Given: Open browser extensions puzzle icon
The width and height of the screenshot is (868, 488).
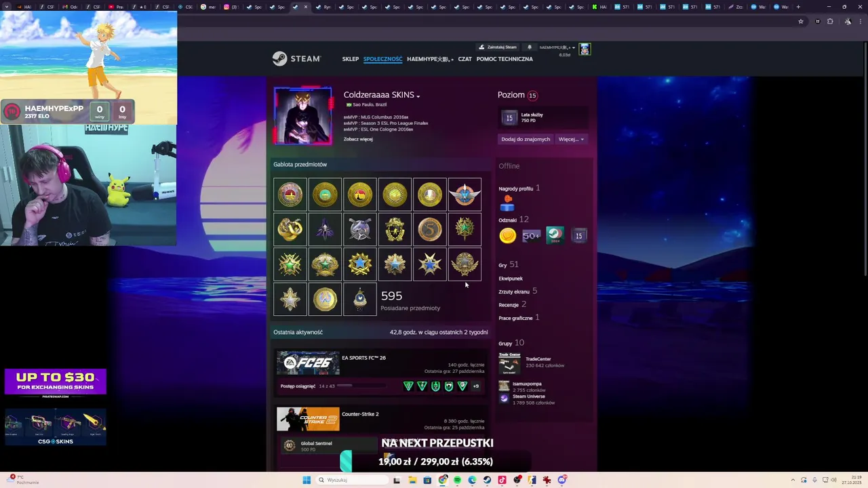Looking at the screenshot, I should 830,22.
